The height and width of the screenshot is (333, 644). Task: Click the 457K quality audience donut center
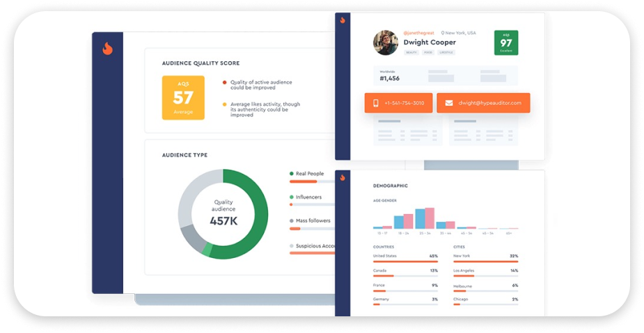(223, 213)
